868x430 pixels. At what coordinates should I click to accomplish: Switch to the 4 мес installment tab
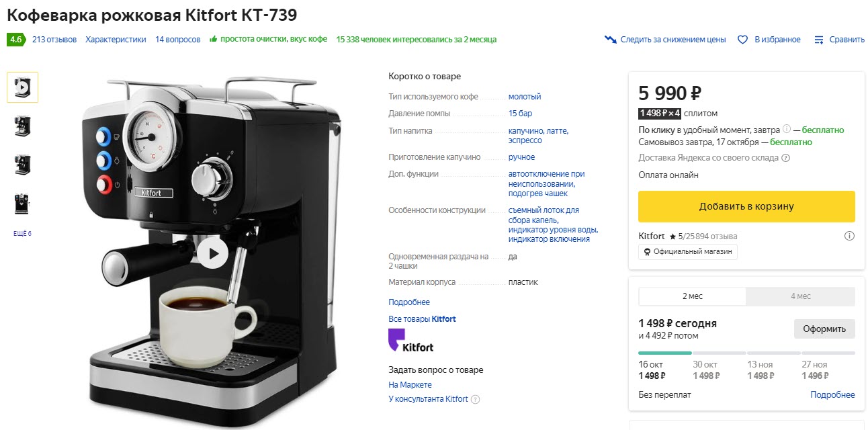pos(800,296)
